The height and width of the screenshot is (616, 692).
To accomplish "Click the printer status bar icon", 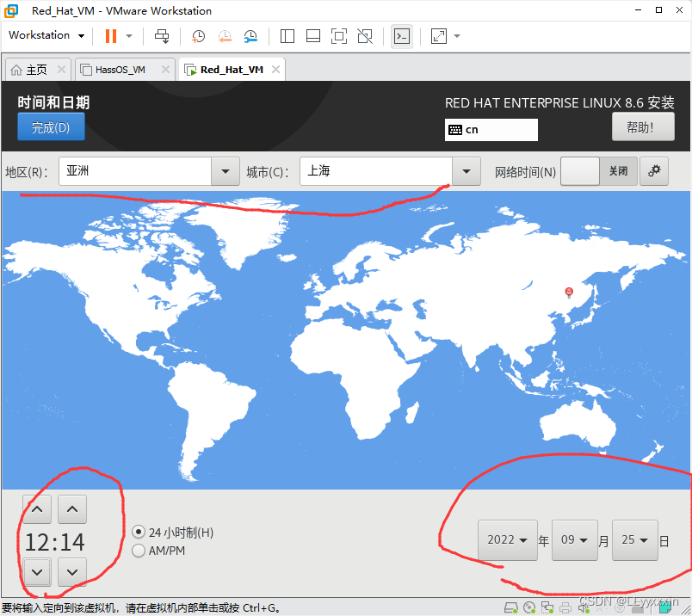I will (565, 607).
